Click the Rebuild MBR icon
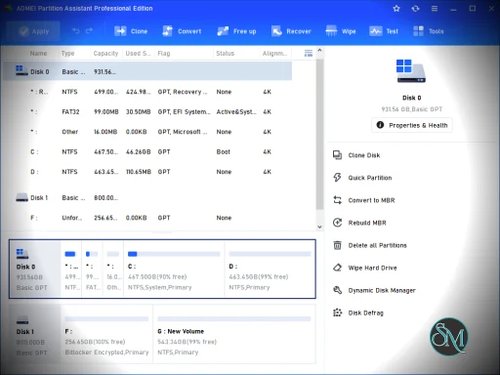The width and height of the screenshot is (500, 375). coord(337,222)
